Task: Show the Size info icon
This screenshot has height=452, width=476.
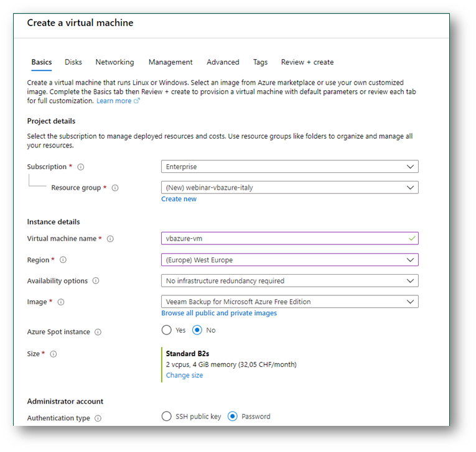Action: pos(53,354)
